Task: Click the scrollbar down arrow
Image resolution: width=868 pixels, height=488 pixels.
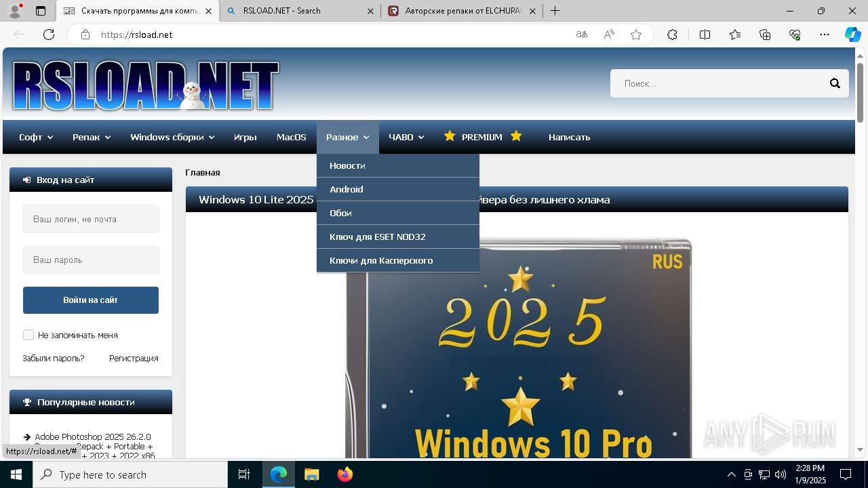Action: point(861,449)
